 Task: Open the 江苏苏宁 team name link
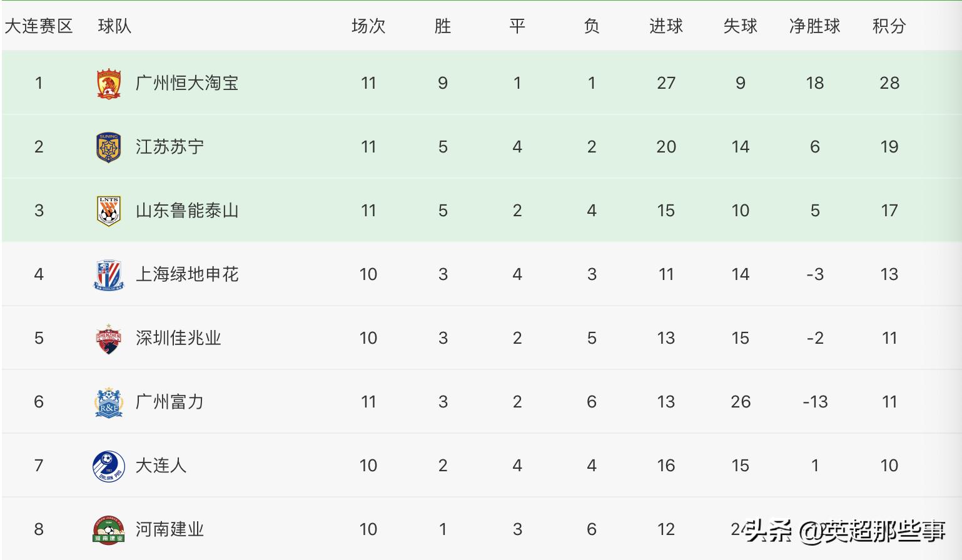click(x=170, y=147)
